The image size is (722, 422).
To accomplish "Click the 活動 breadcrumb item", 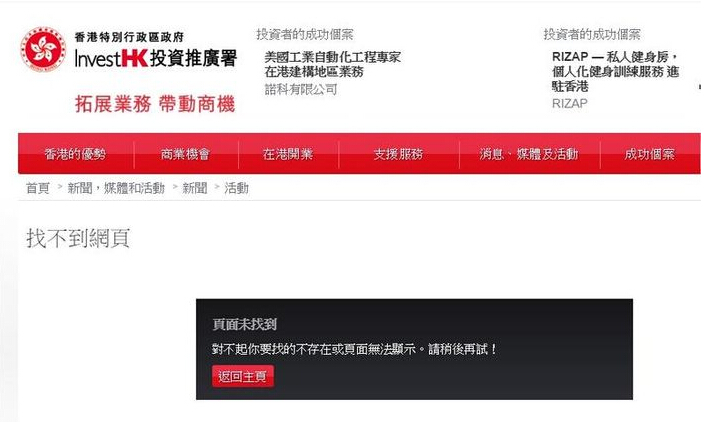I will [237, 188].
